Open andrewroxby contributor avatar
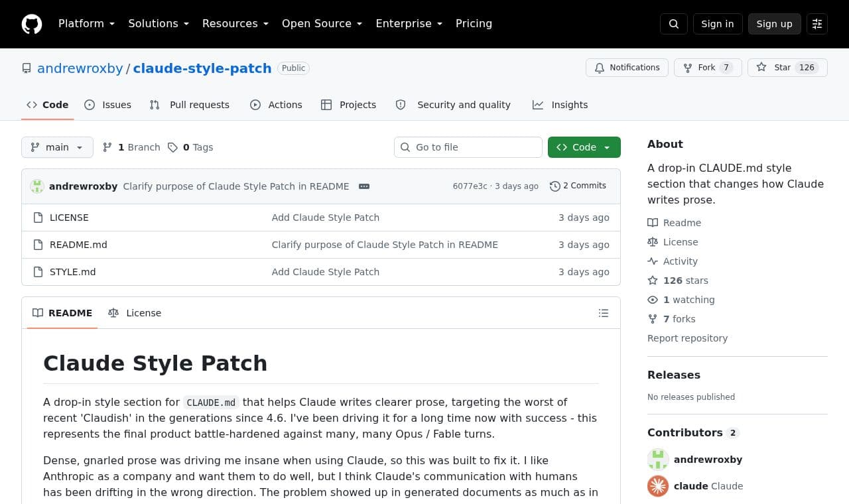The image size is (849, 504). click(x=658, y=460)
